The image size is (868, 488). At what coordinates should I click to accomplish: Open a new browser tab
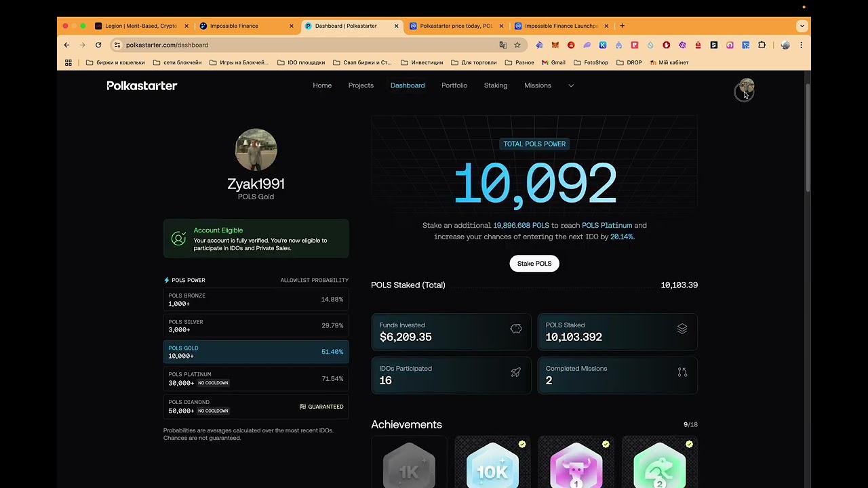[622, 26]
